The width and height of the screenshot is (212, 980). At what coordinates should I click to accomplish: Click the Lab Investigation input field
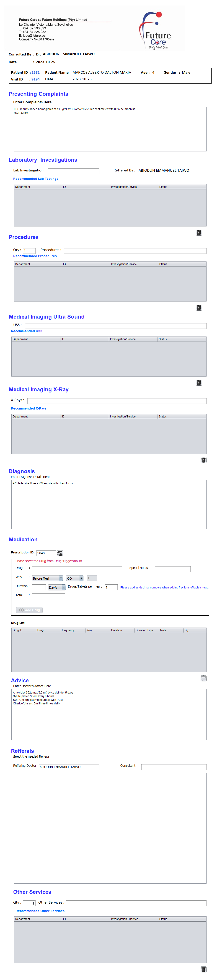point(73,171)
